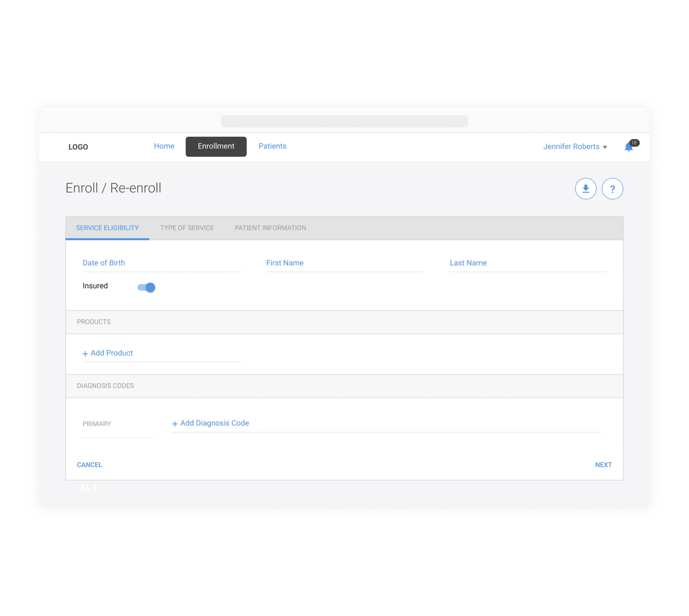Click the DIAGNOSIS CODES section header

tap(344, 386)
